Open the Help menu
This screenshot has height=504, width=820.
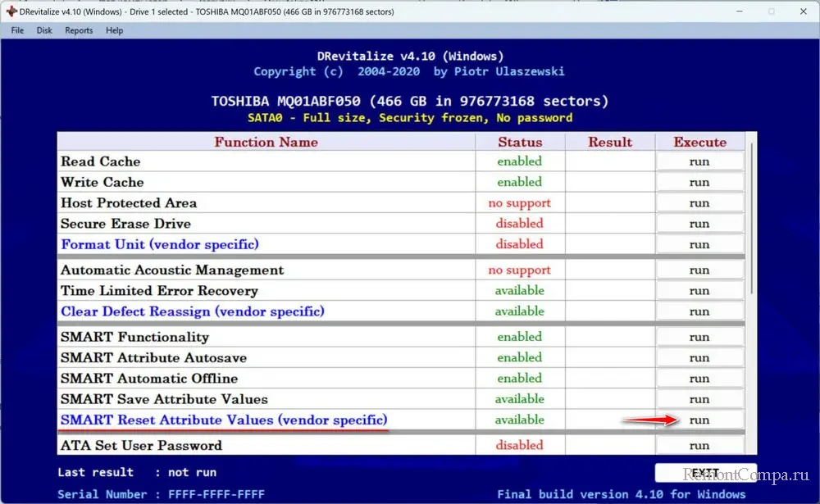115,30
